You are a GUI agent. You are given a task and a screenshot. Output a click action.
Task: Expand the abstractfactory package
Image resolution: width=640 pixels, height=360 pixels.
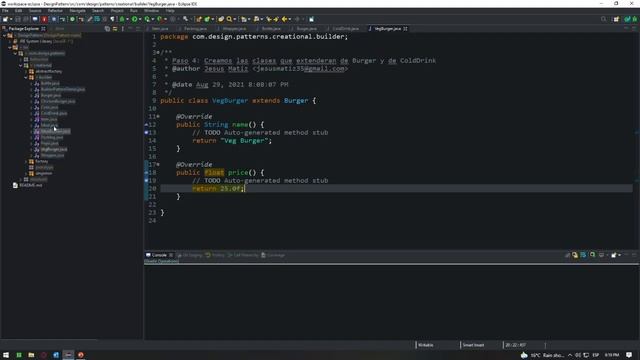[26, 71]
